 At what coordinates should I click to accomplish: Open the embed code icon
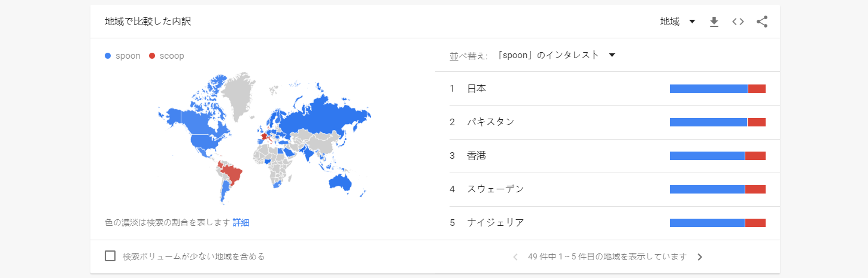click(x=738, y=22)
